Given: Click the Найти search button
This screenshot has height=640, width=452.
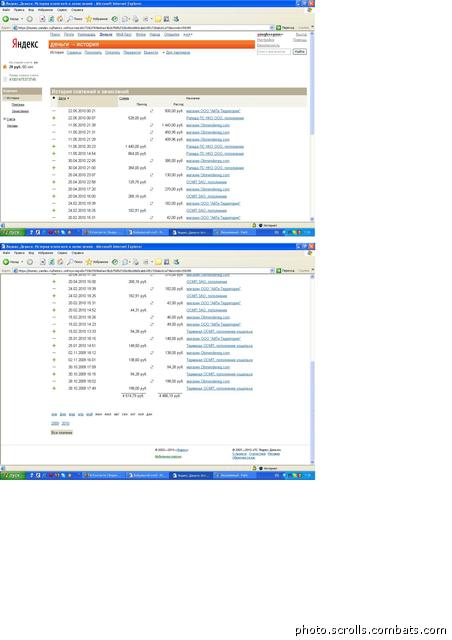Looking at the screenshot, I should point(299,52).
